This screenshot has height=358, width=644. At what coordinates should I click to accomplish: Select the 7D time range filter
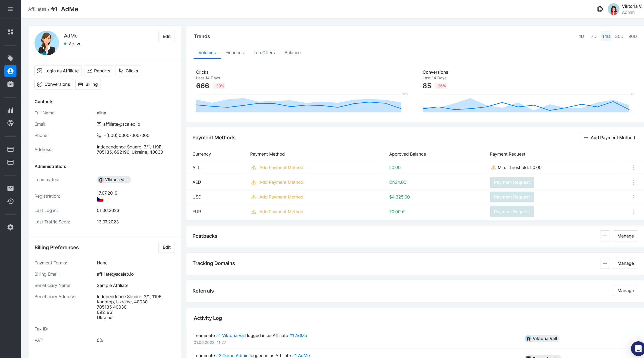pos(594,37)
